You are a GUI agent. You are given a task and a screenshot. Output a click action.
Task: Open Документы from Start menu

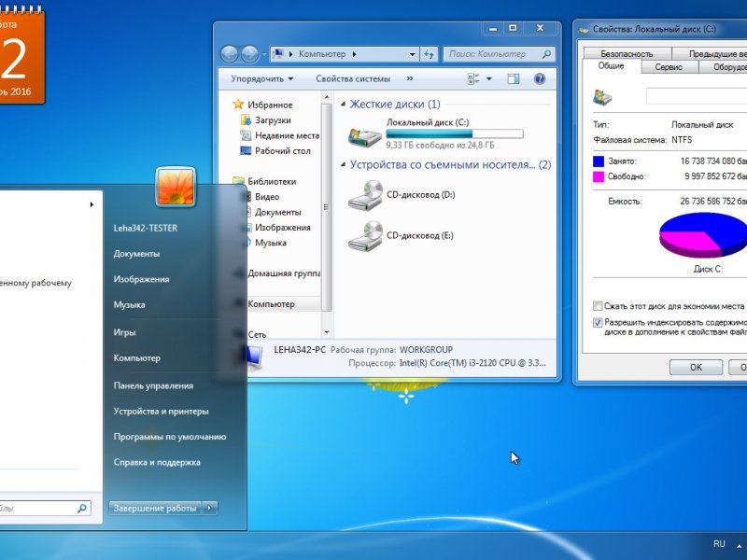tap(136, 254)
